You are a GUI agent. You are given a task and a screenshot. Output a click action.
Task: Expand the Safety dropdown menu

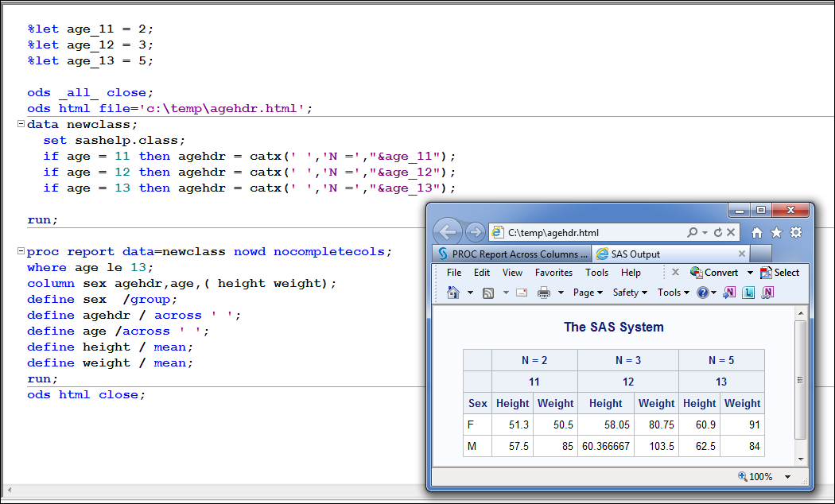[630, 293]
